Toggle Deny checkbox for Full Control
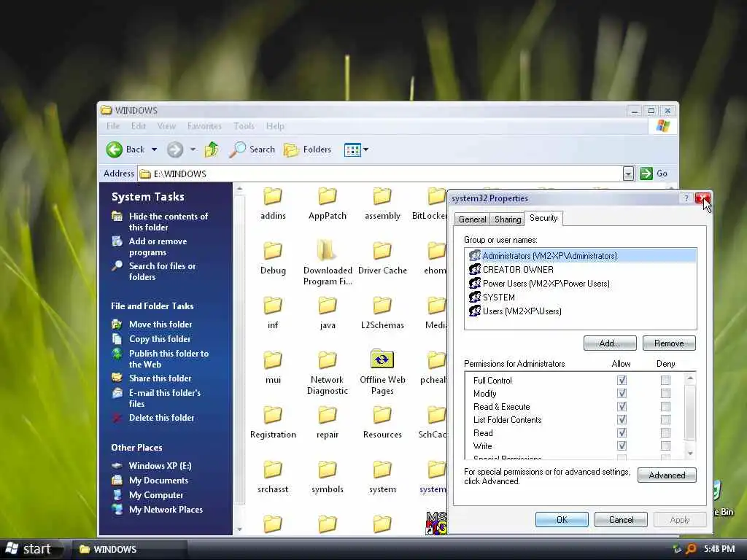 665,380
